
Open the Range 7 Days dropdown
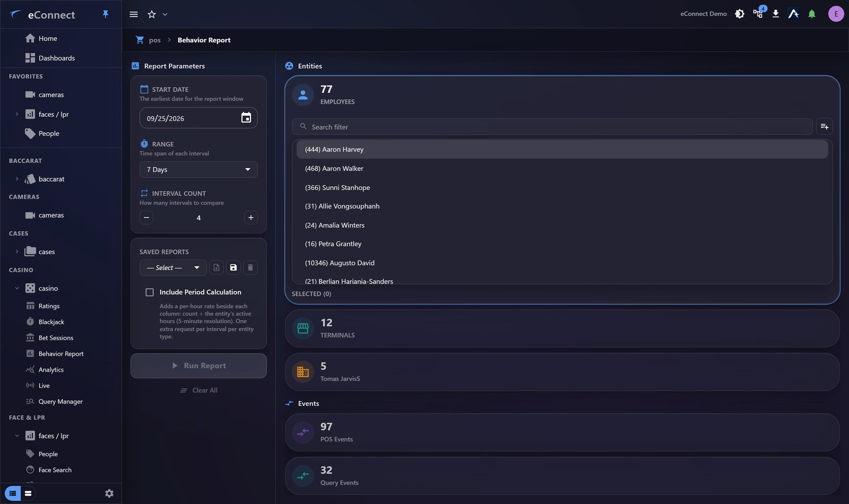pos(198,169)
